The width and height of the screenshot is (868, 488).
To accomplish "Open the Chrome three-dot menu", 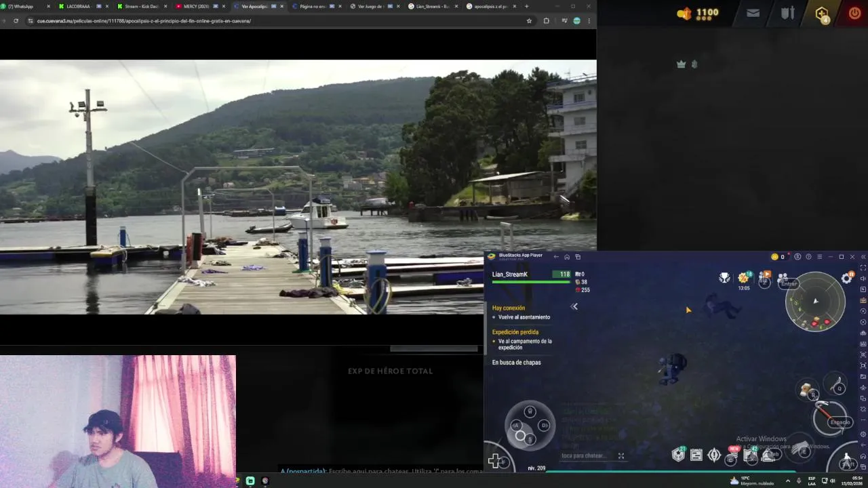I will [589, 21].
